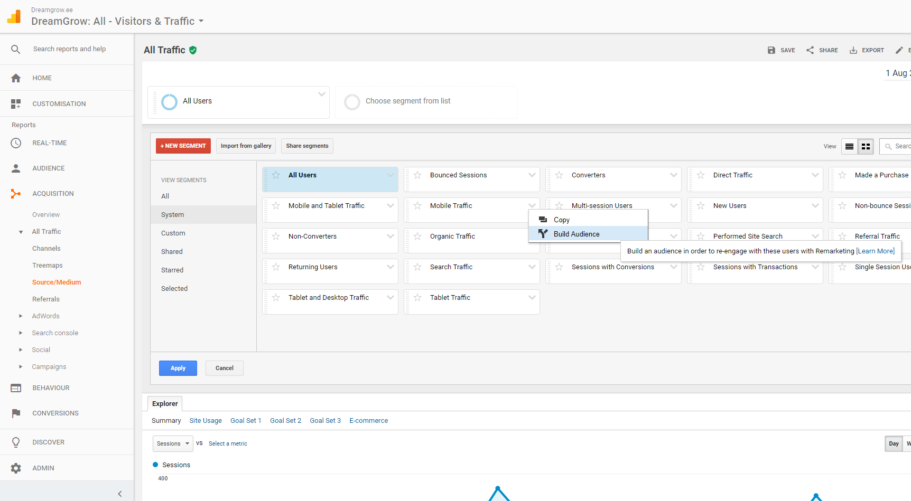Click the Audience person icon
The image size is (911, 501).
(x=16, y=169)
